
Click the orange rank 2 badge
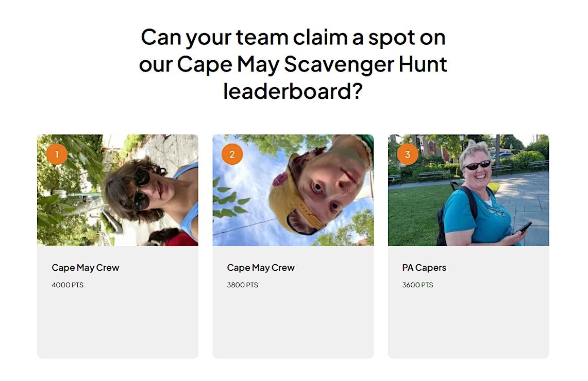[x=232, y=154]
